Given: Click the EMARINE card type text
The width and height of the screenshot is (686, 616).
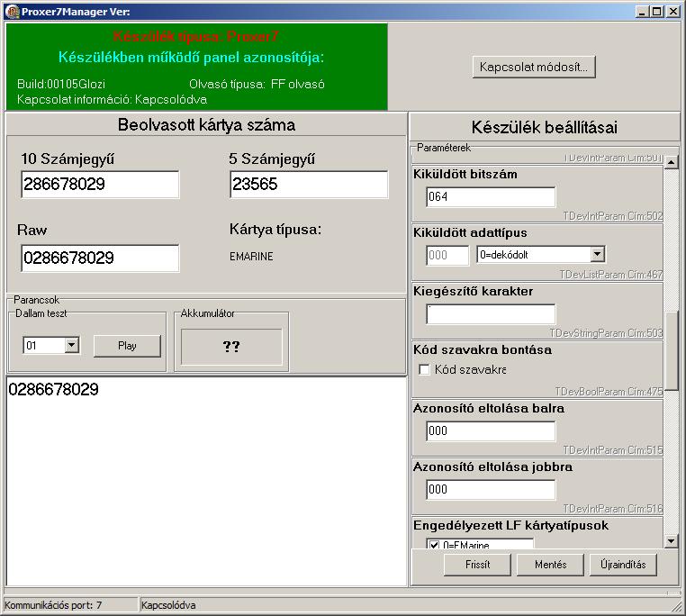Looking at the screenshot, I should point(251,257).
